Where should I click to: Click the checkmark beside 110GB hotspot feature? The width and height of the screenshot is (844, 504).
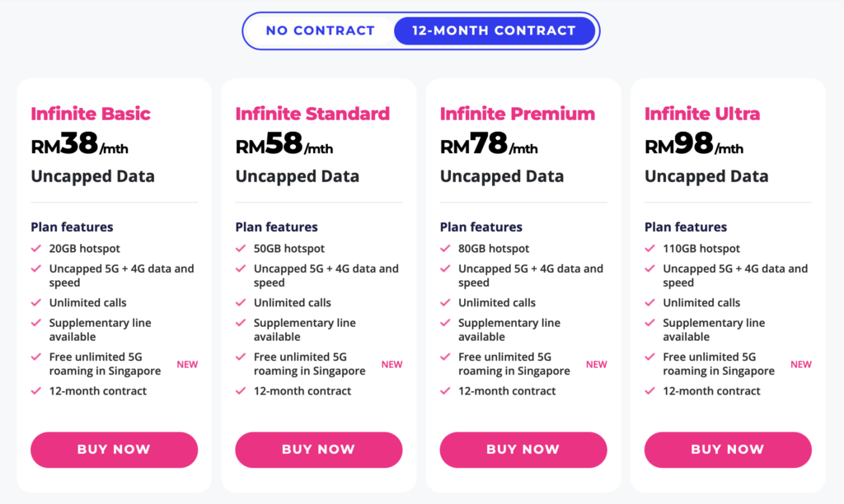pyautogui.click(x=649, y=248)
